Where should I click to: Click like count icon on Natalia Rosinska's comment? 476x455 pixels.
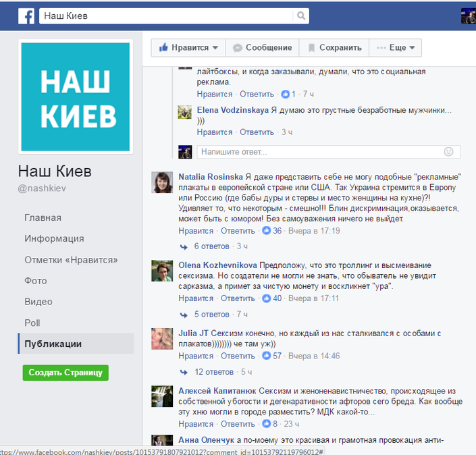[x=266, y=231]
